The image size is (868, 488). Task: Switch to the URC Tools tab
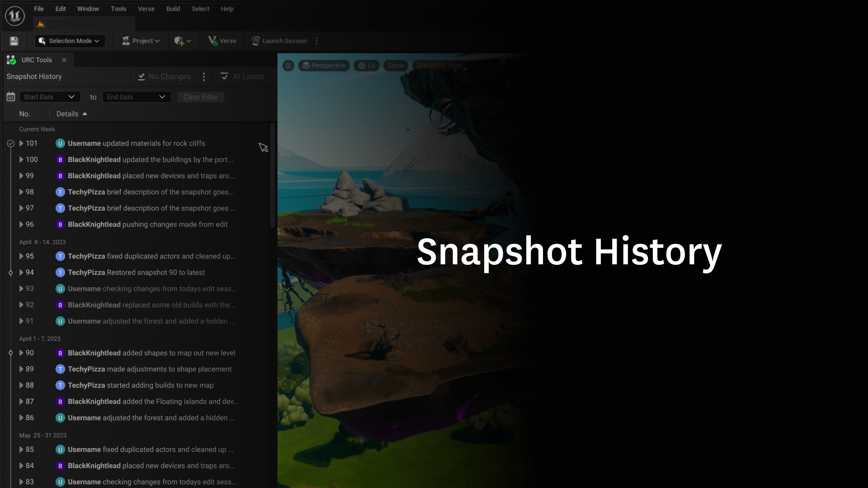click(x=36, y=60)
